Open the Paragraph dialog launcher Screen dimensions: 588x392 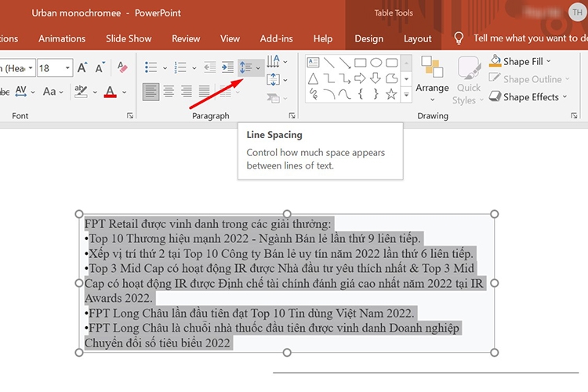292,115
